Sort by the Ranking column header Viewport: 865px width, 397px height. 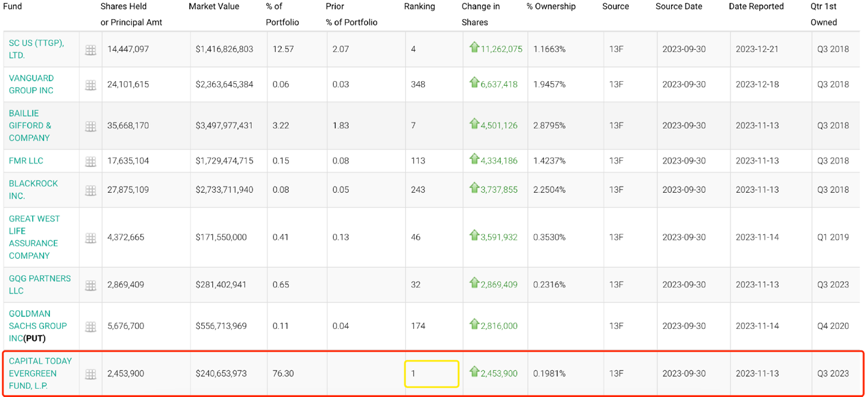(419, 7)
